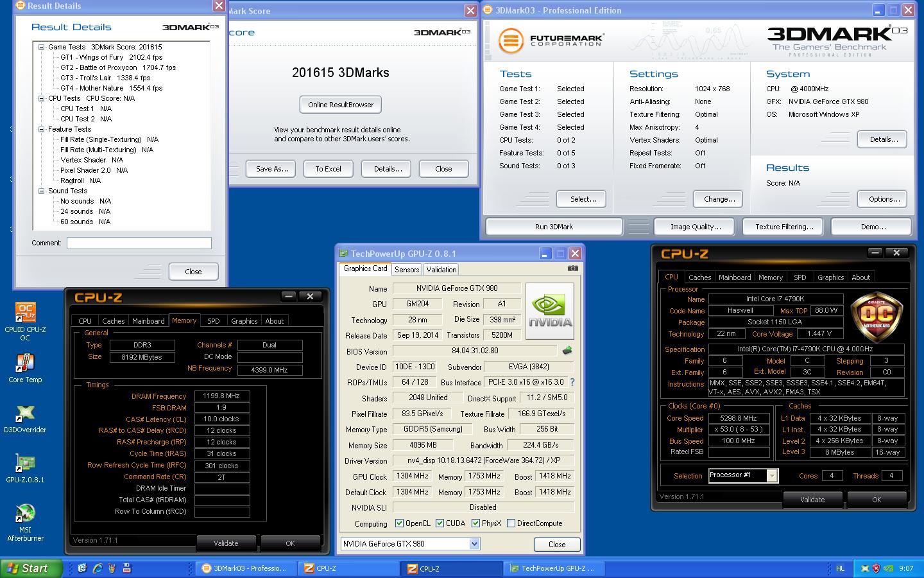
Task: Click the HL language indicator in the taskbar
Action: coord(841,568)
